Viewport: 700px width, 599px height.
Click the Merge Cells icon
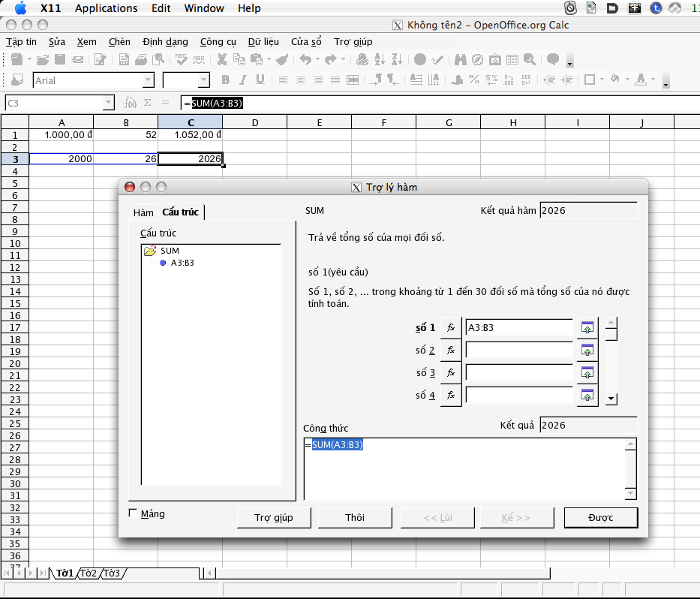pyautogui.click(x=353, y=80)
